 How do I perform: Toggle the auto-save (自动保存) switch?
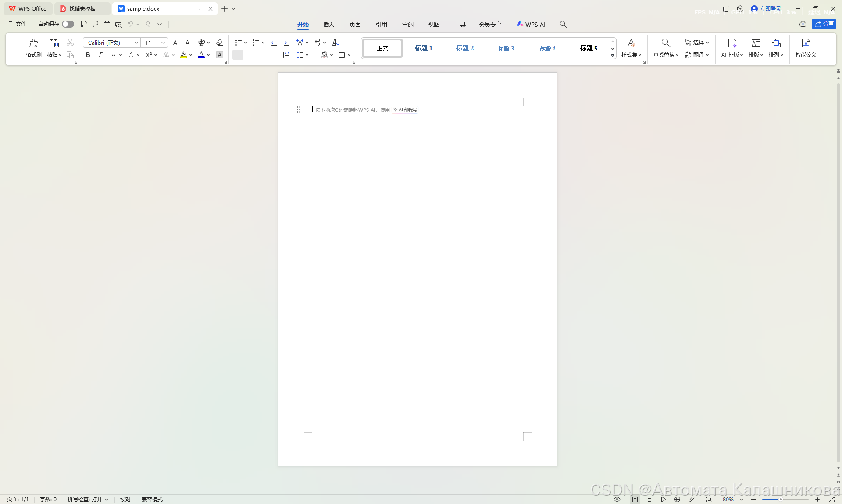click(x=68, y=24)
